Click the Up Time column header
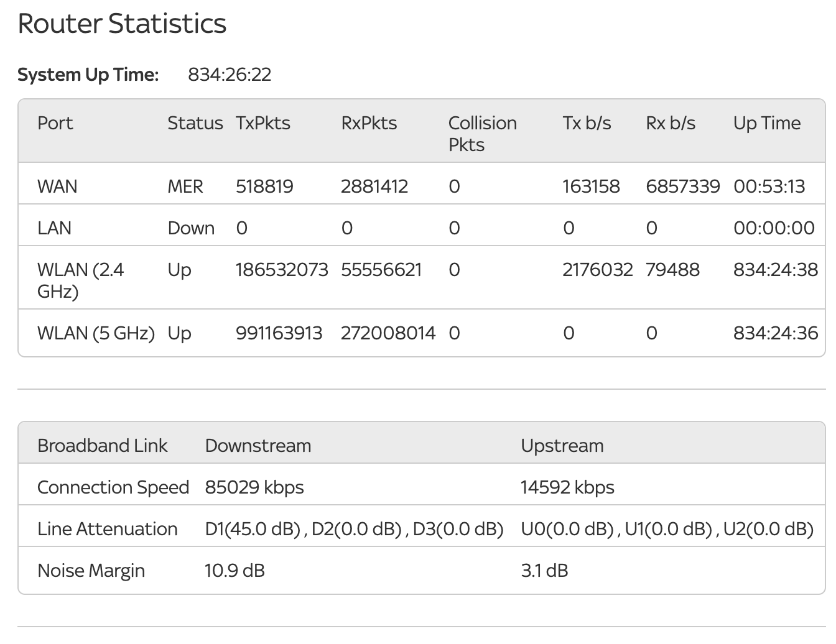 pyautogui.click(x=766, y=123)
